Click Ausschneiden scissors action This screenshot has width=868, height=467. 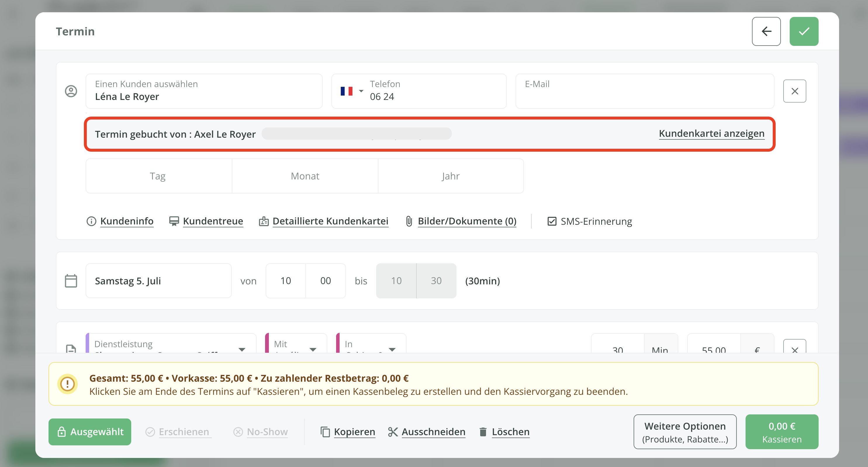(433, 432)
